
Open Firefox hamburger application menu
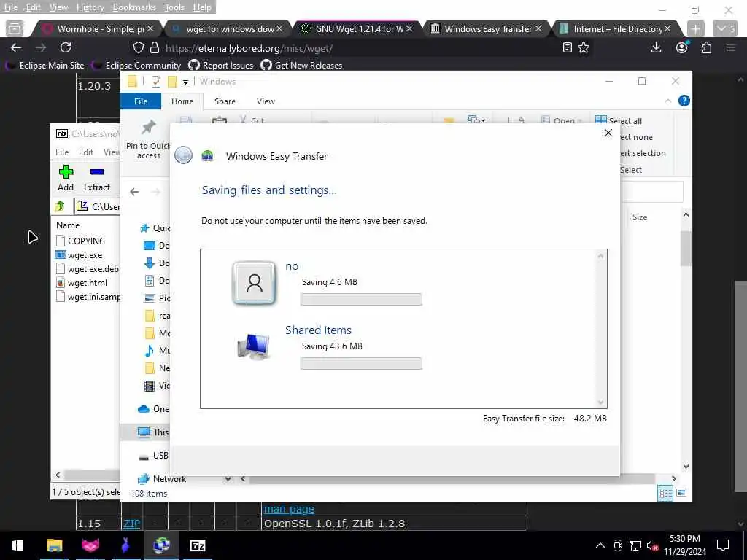point(731,47)
